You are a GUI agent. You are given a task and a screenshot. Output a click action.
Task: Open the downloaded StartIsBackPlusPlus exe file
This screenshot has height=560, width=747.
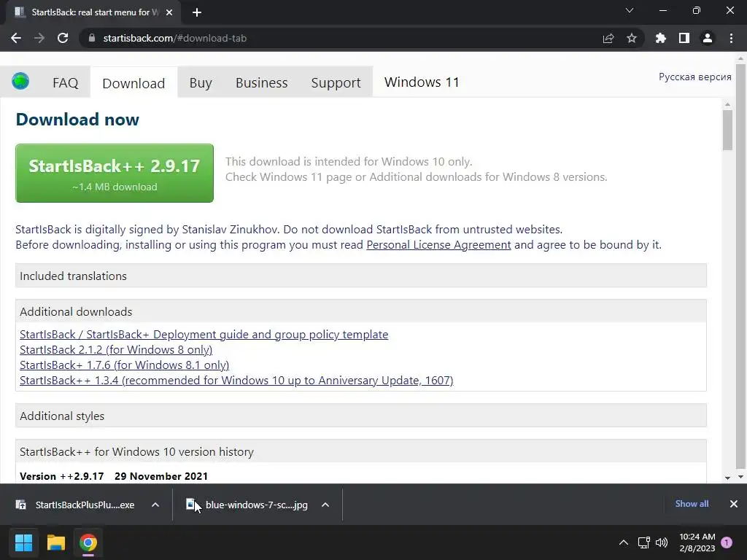coord(75,505)
